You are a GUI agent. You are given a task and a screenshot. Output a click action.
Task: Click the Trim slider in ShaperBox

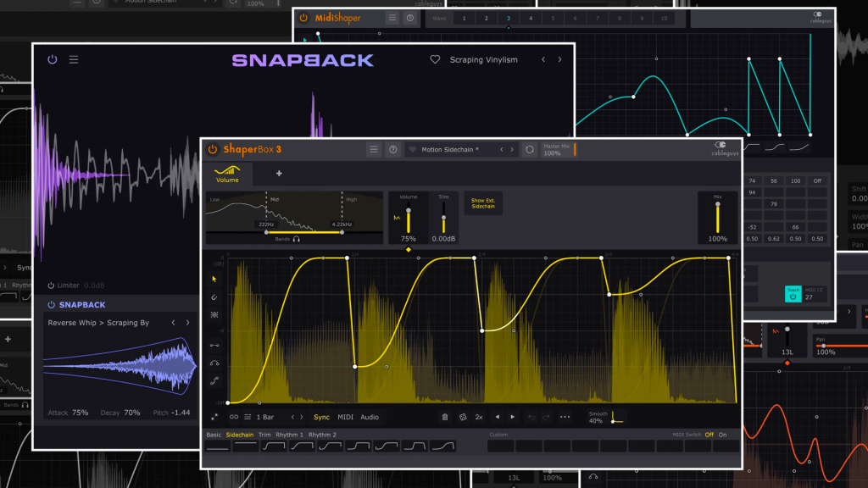pyautogui.click(x=443, y=218)
